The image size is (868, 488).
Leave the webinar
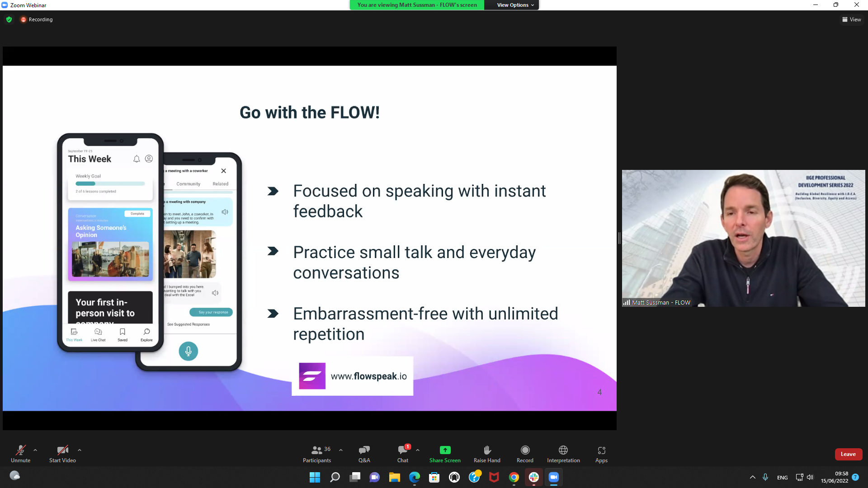point(848,454)
